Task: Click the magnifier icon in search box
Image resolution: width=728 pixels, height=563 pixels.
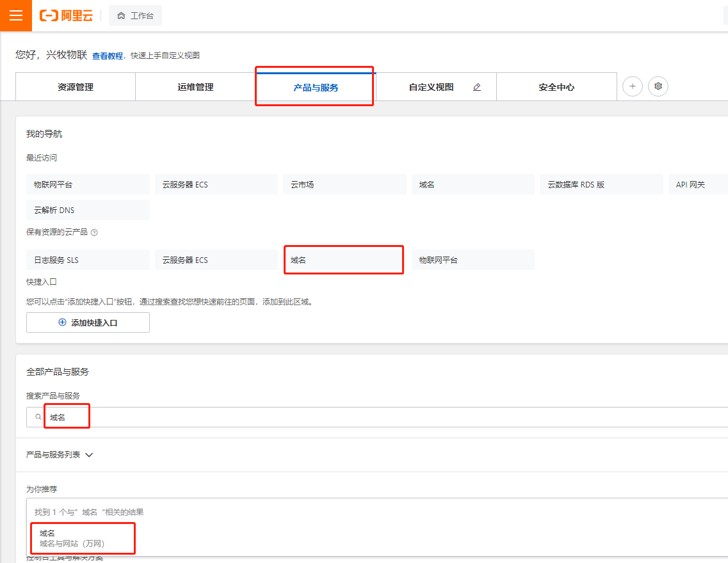Action: click(38, 417)
